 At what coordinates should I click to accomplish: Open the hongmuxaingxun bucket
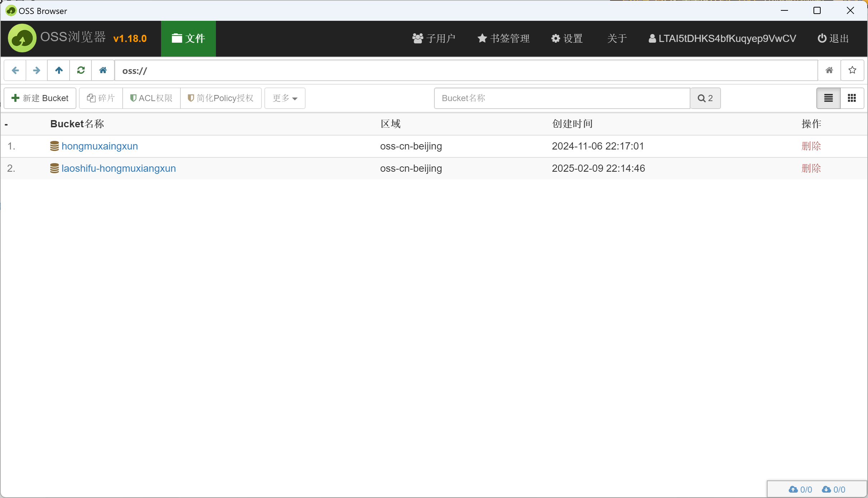click(100, 146)
